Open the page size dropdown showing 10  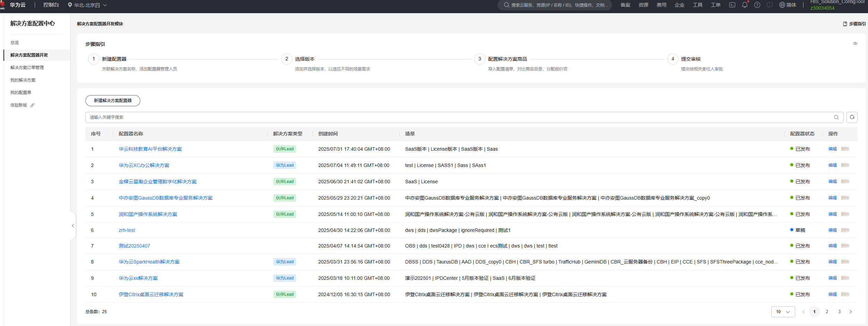783,312
